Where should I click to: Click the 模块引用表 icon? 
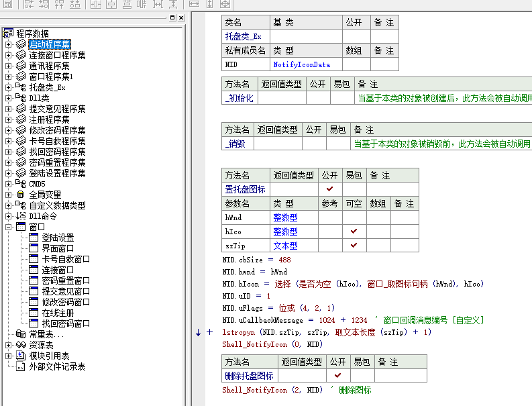point(21,356)
